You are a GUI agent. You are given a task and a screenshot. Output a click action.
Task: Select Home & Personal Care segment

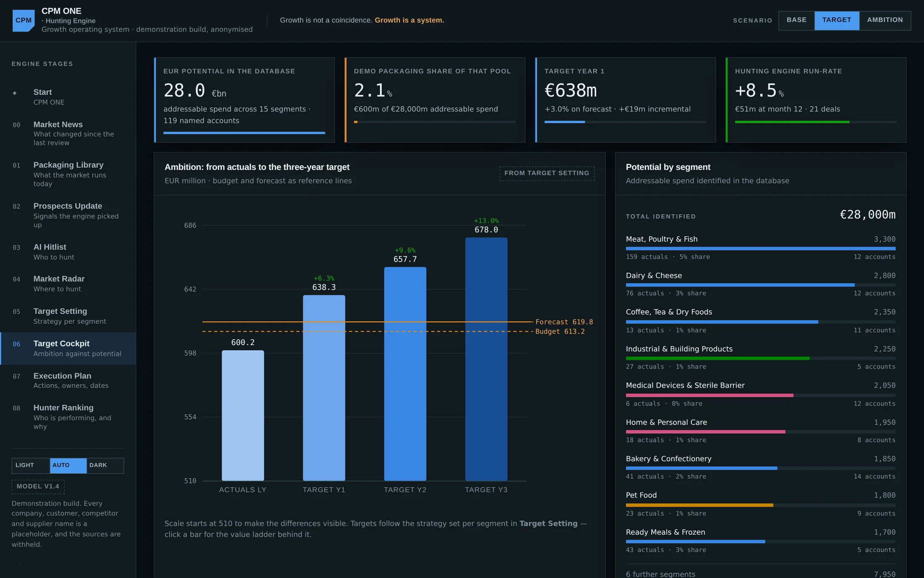point(761,431)
